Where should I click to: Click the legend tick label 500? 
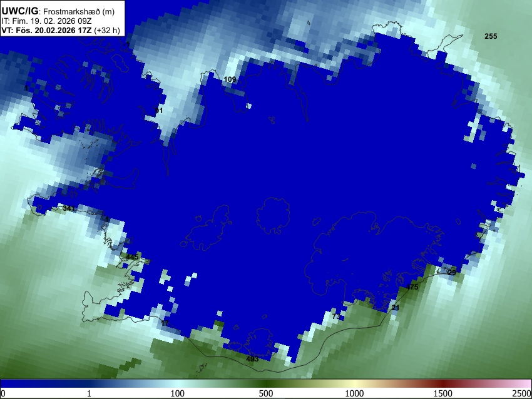[x=265, y=393]
